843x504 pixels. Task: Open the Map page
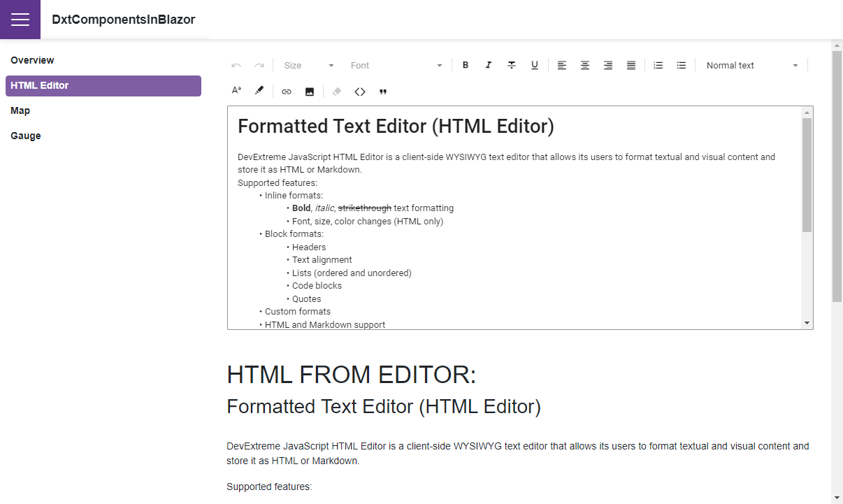(103, 110)
